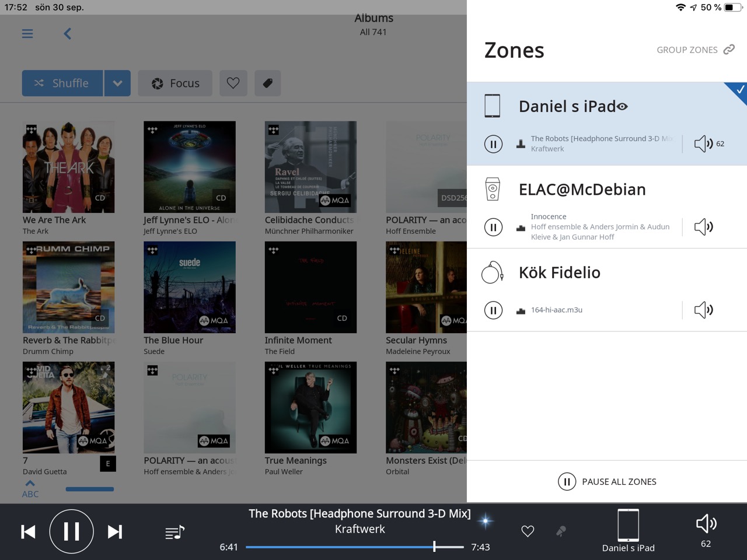Open the play queue icon
Viewport: 747px width, 560px height.
point(174,532)
